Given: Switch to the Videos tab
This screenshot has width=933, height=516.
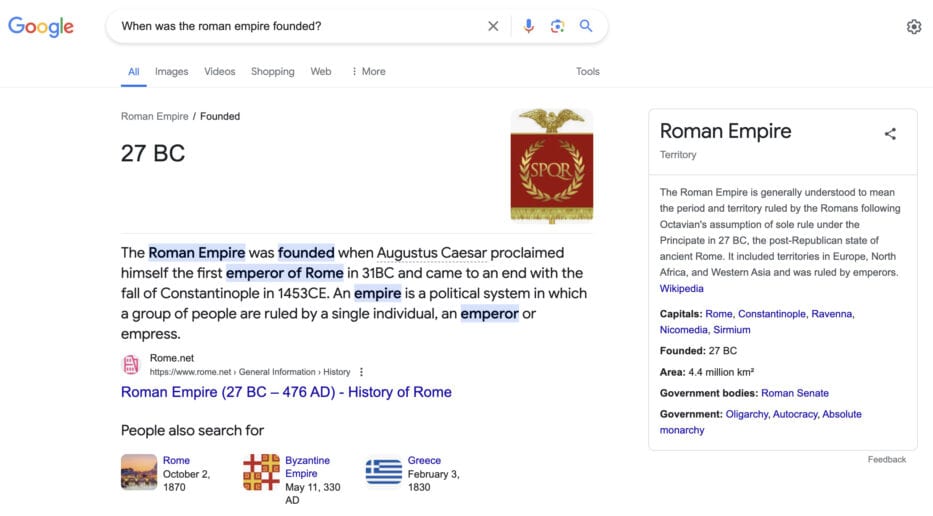Looking at the screenshot, I should coord(220,71).
